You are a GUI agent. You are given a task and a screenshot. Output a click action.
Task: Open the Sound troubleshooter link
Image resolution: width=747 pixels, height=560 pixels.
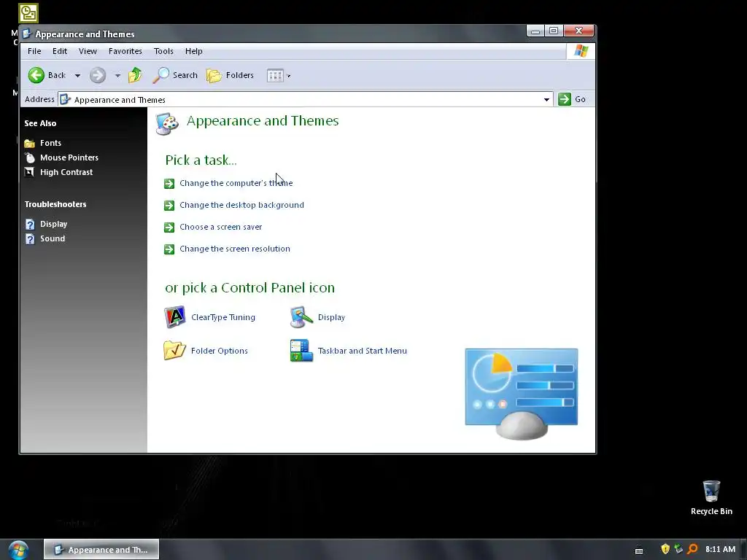tap(53, 238)
